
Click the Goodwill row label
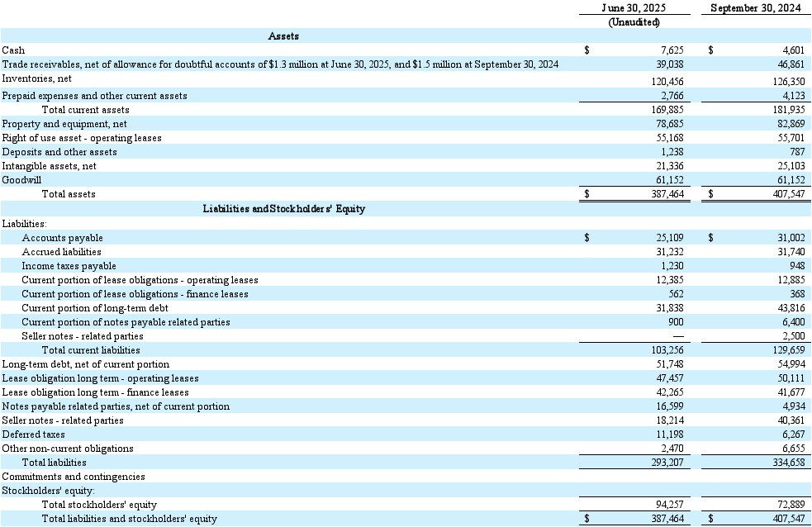pos(21,180)
